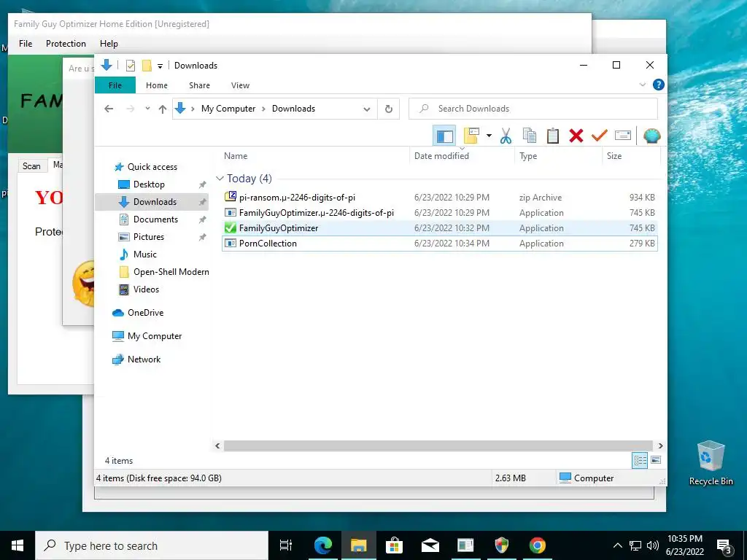Screen dimensions: 747x560
Task: Click the right scroll arrow of file list
Action: tap(660, 446)
